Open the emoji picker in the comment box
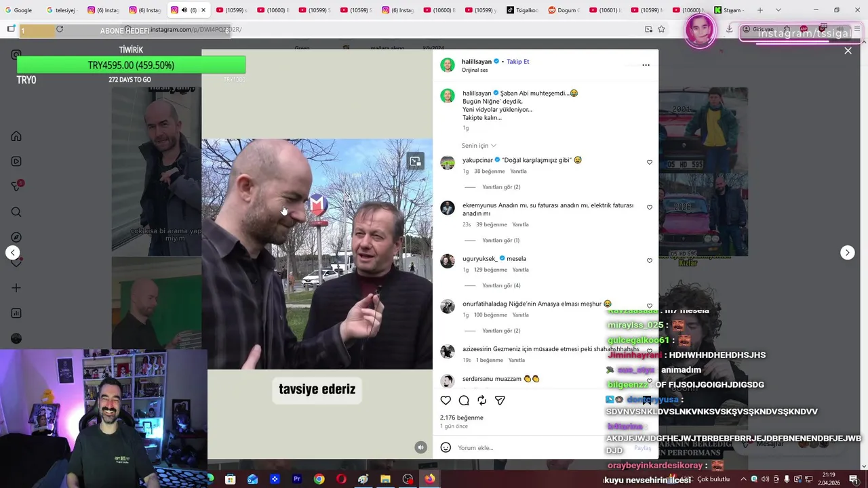The image size is (868, 488). tap(446, 447)
